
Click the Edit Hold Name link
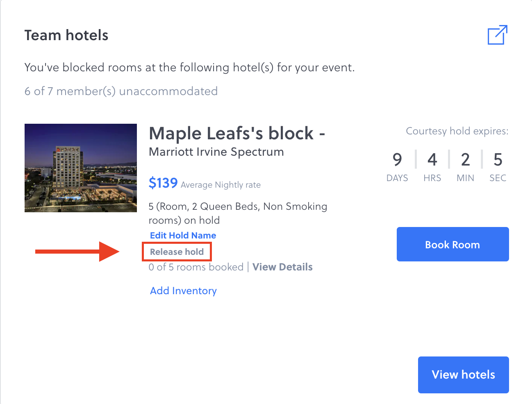pyautogui.click(x=183, y=236)
